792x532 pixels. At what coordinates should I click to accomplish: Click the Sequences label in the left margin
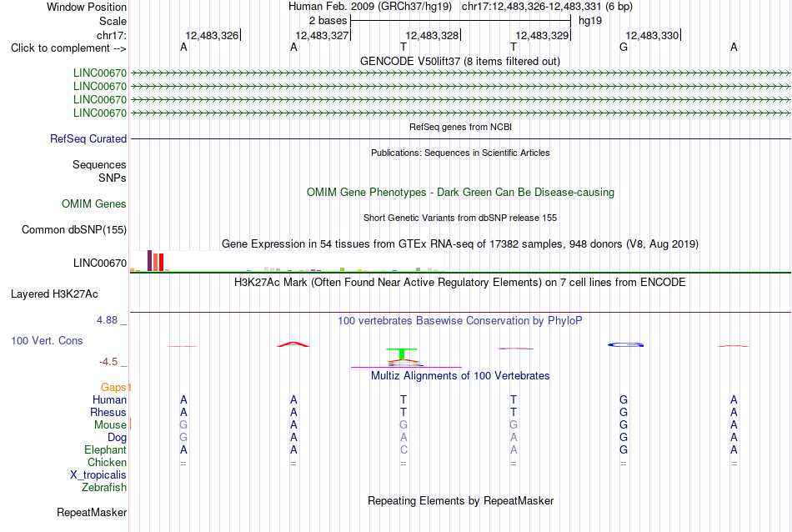(x=99, y=165)
